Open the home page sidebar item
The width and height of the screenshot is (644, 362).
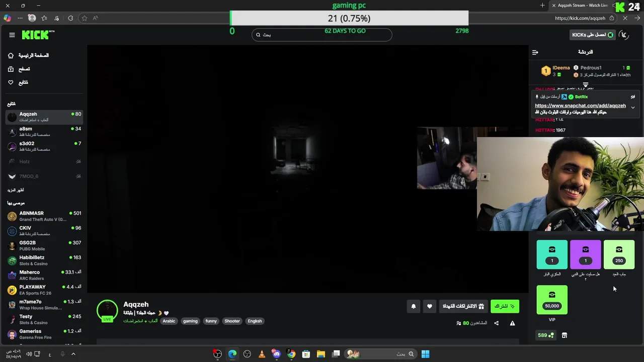point(28,55)
